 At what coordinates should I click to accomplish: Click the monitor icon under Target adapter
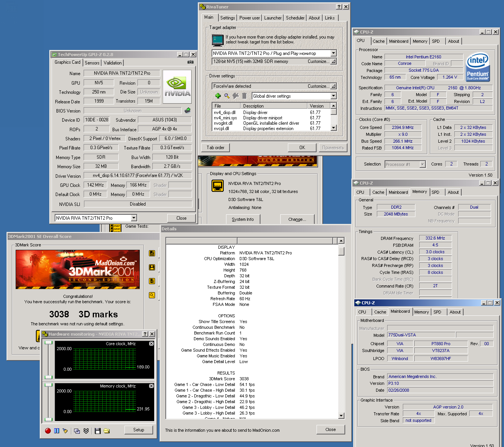[218, 39]
